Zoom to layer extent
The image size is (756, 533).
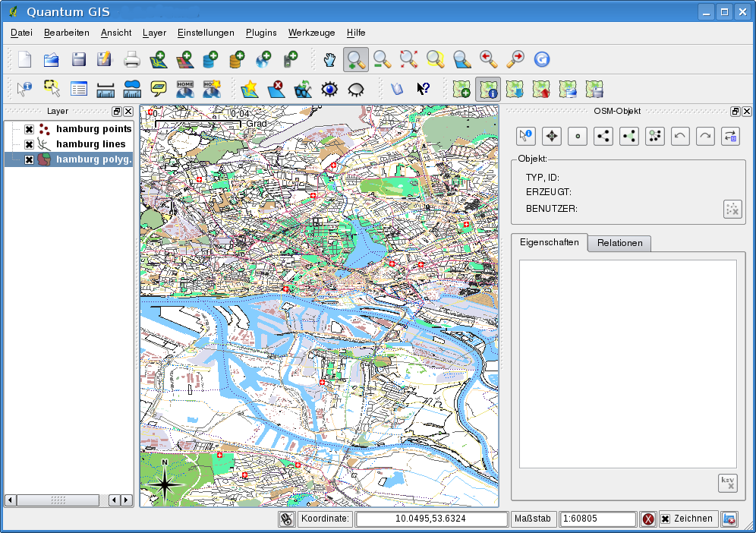click(x=462, y=59)
